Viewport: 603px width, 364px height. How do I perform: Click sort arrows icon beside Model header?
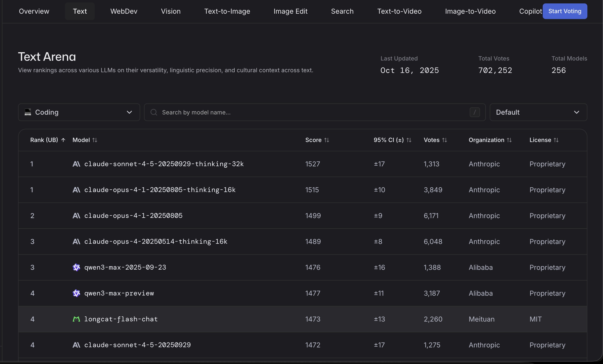click(95, 140)
